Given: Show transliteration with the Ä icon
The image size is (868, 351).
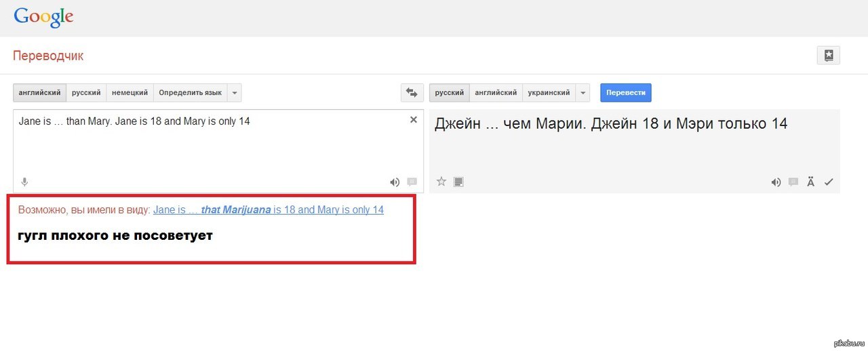Looking at the screenshot, I should 810,182.
